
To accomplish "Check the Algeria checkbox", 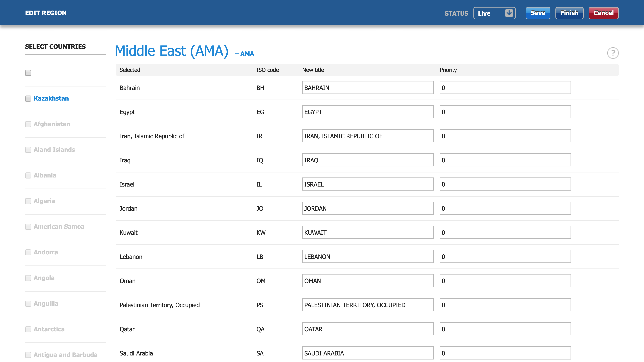I will pos(28,201).
